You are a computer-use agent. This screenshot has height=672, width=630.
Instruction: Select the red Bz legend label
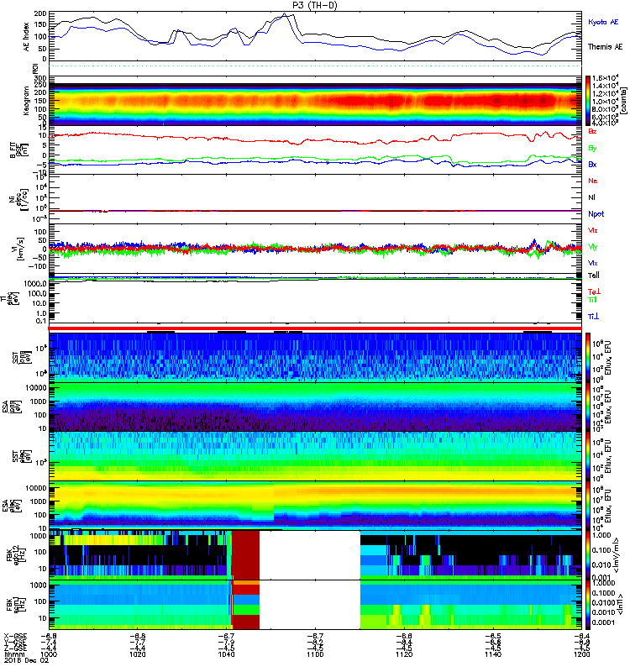click(592, 131)
